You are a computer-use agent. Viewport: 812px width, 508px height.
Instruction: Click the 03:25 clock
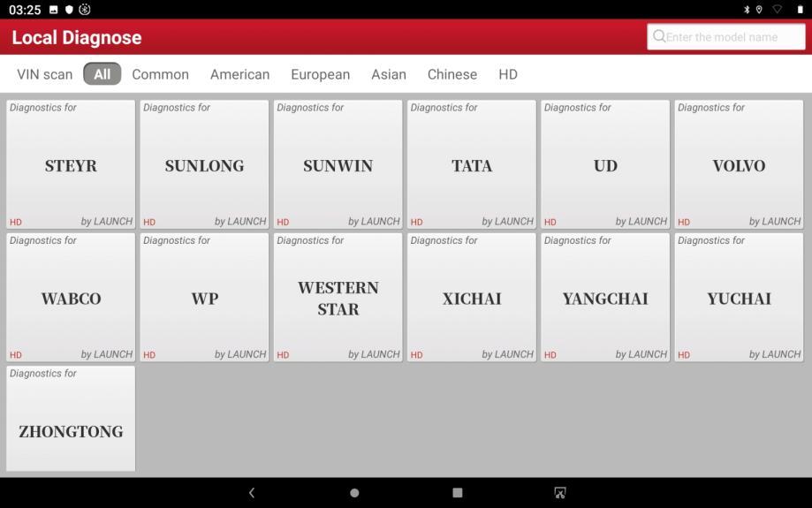(25, 10)
